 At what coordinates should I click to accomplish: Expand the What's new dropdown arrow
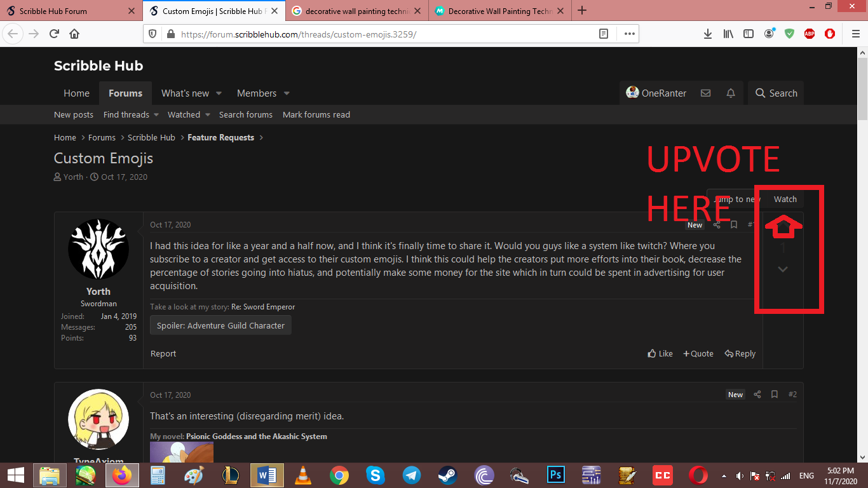click(219, 93)
